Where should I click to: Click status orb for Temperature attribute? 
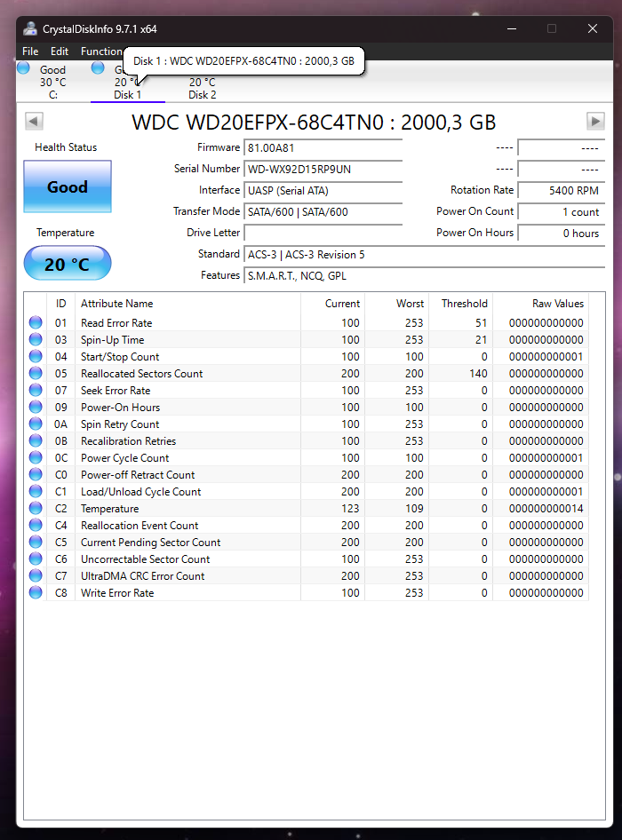36,509
